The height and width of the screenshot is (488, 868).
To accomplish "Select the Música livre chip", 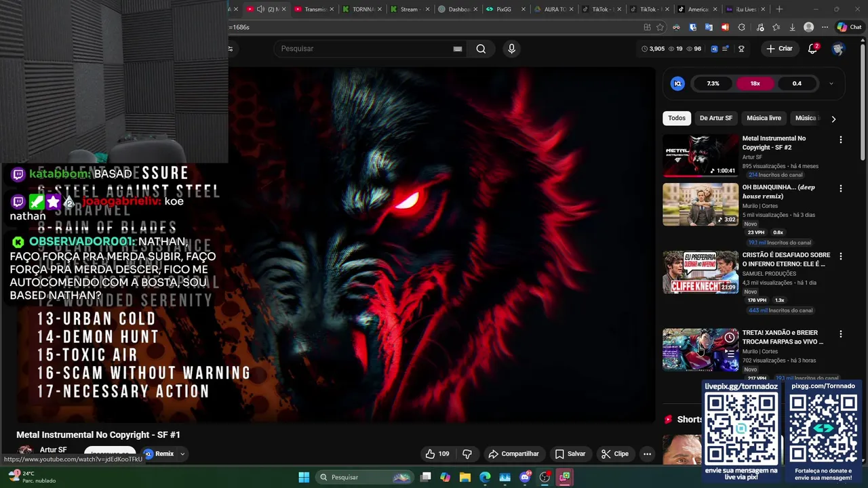I will pos(764,118).
